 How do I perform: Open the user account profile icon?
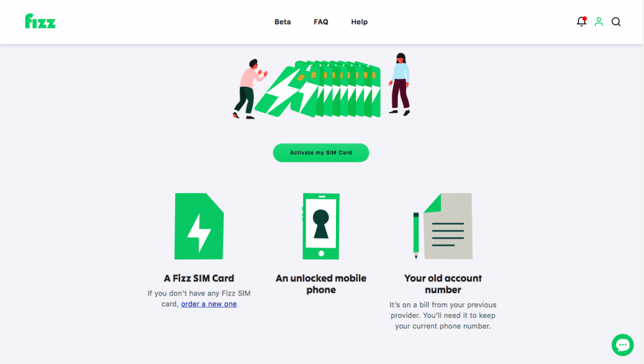pos(599,22)
